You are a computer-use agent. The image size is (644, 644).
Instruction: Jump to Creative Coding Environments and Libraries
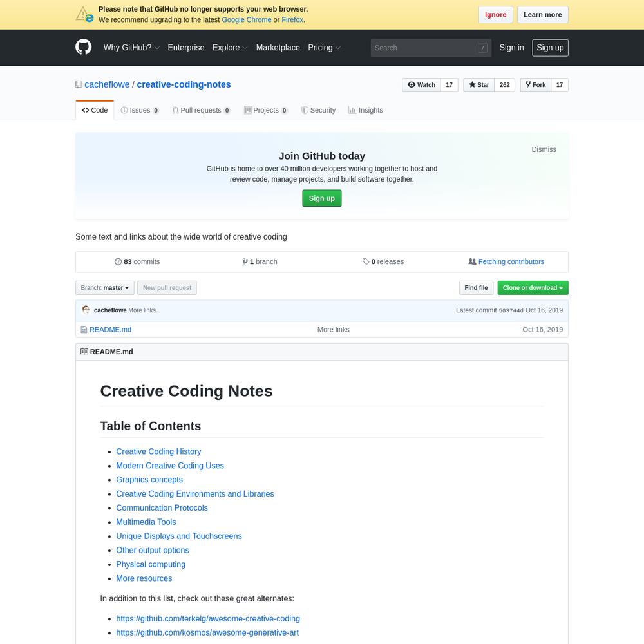(195, 494)
